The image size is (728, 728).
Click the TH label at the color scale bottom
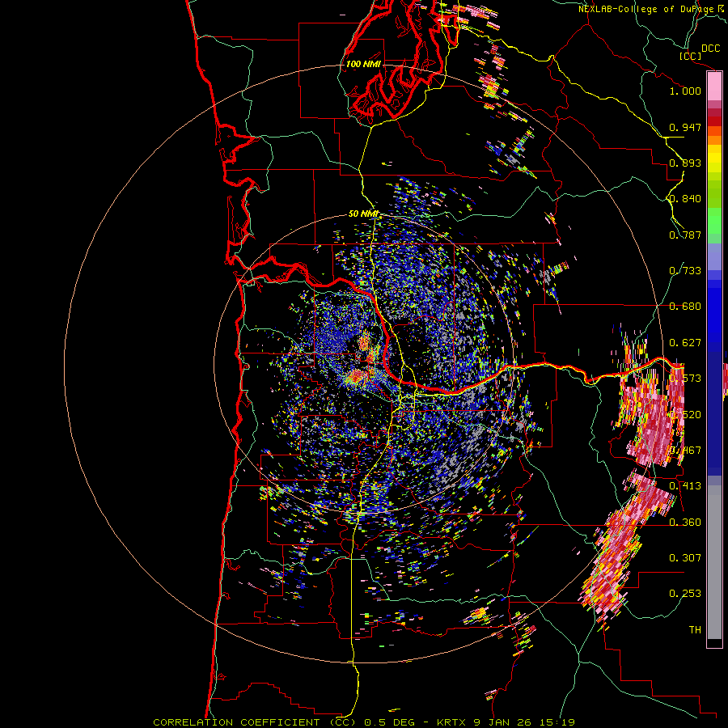pos(695,630)
